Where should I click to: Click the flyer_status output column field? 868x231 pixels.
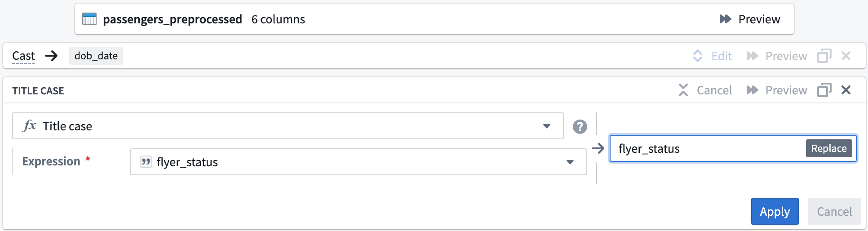coord(705,149)
